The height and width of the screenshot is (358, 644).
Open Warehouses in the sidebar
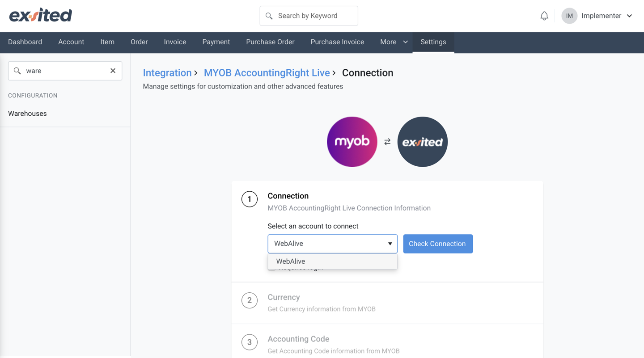coord(27,114)
